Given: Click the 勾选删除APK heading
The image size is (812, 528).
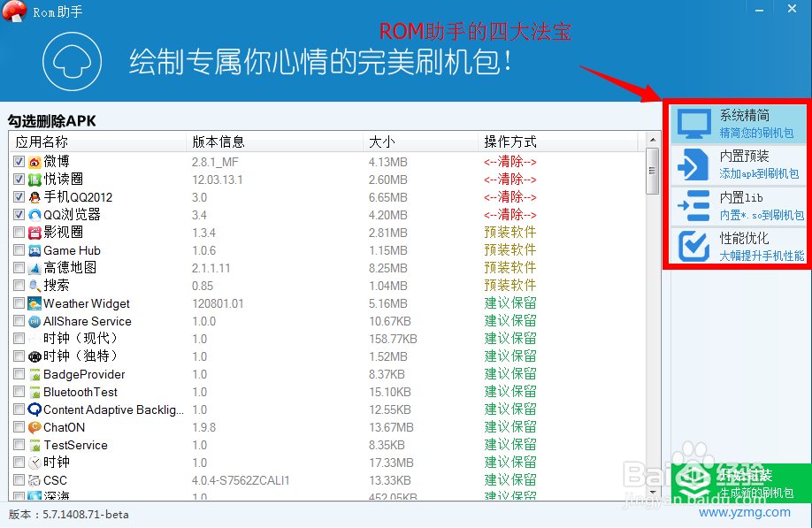Looking at the screenshot, I should pyautogui.click(x=52, y=121).
